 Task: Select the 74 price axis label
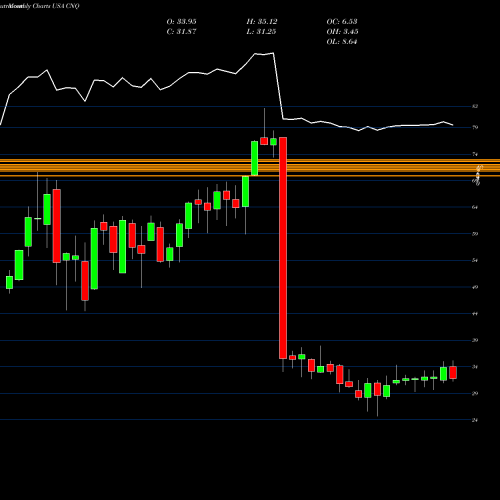click(x=475, y=154)
